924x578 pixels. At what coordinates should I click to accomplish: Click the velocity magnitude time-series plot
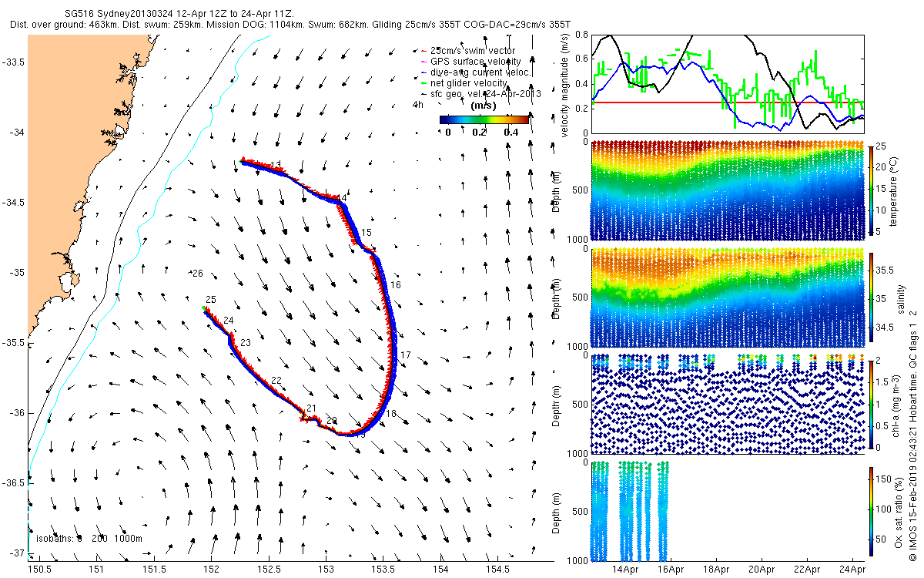click(727, 82)
